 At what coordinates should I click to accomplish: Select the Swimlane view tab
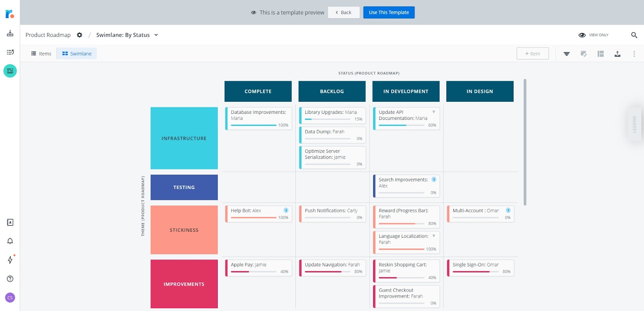click(77, 54)
